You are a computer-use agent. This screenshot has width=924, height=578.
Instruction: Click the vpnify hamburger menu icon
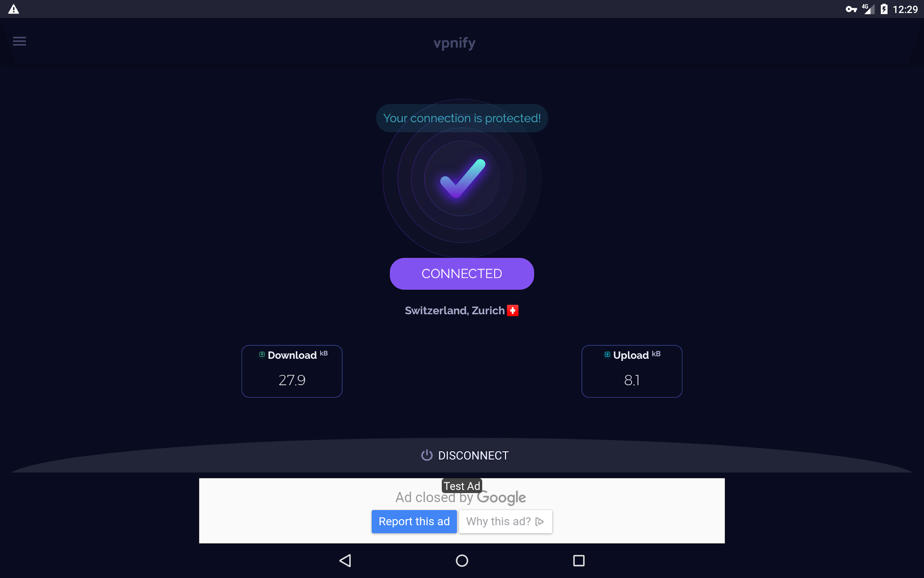click(19, 41)
